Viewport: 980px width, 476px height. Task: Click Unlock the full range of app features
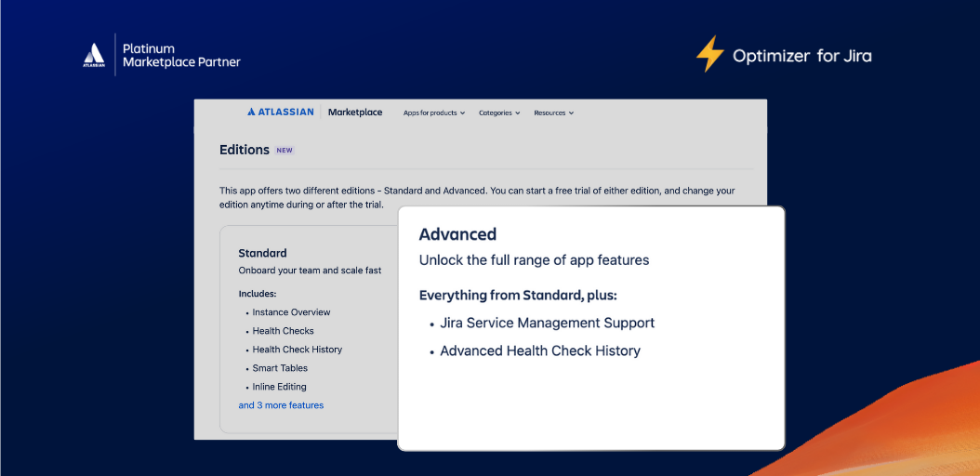click(x=534, y=260)
